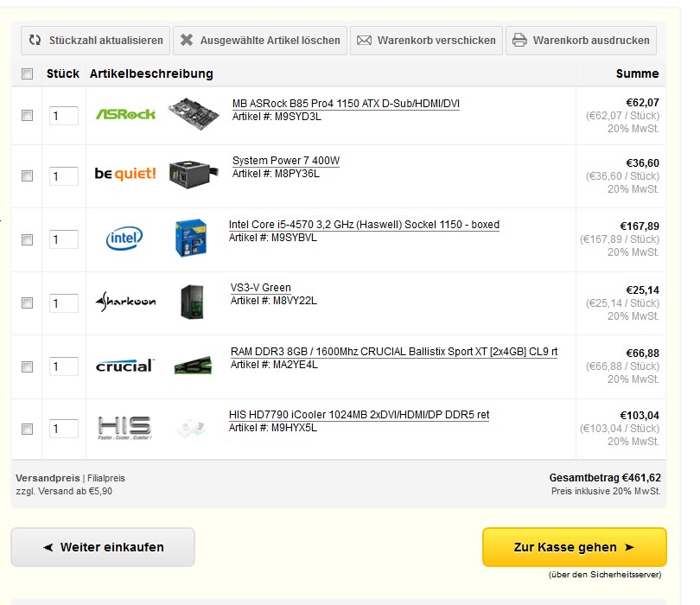Click article number M9SYD3L text
700x605 pixels.
(x=298, y=117)
